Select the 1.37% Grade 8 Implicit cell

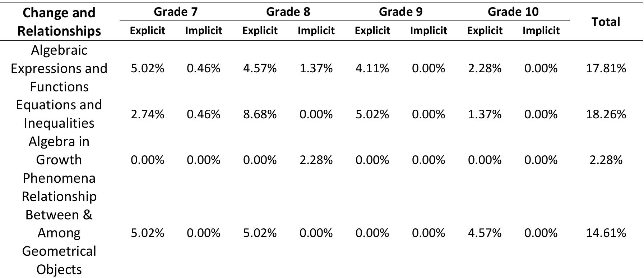click(x=316, y=68)
